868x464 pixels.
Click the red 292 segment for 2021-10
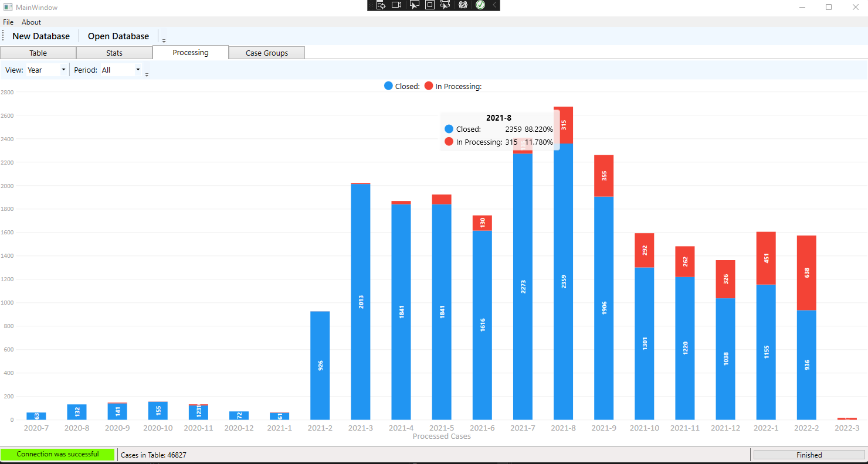point(645,251)
